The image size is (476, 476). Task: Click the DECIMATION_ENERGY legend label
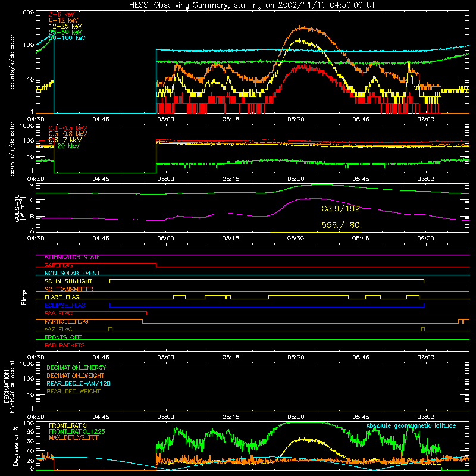click(x=76, y=368)
